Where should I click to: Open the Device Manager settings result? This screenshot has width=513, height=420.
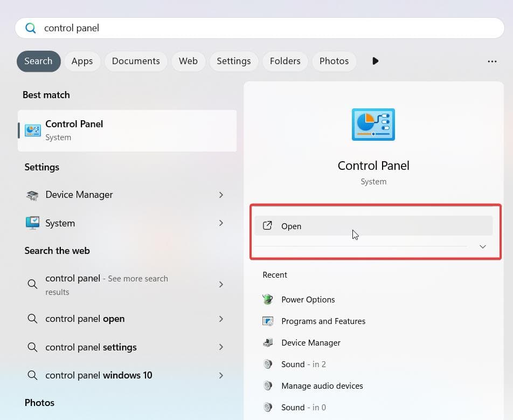coord(127,195)
